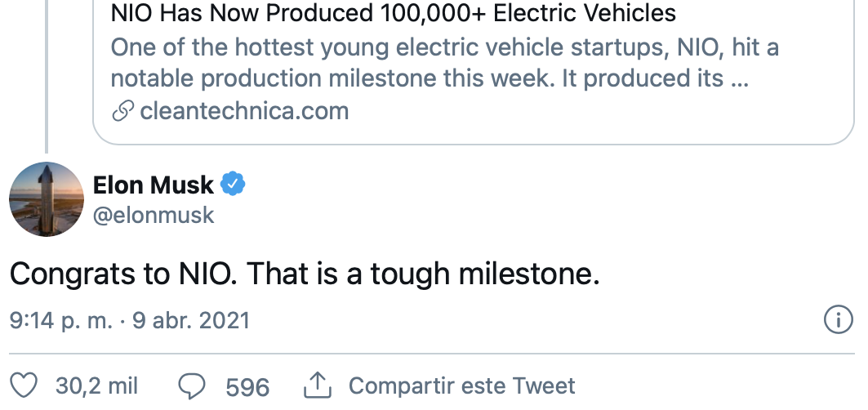Visit the cleantechnica.com domain link
The height and width of the screenshot is (410, 868).
click(x=244, y=111)
